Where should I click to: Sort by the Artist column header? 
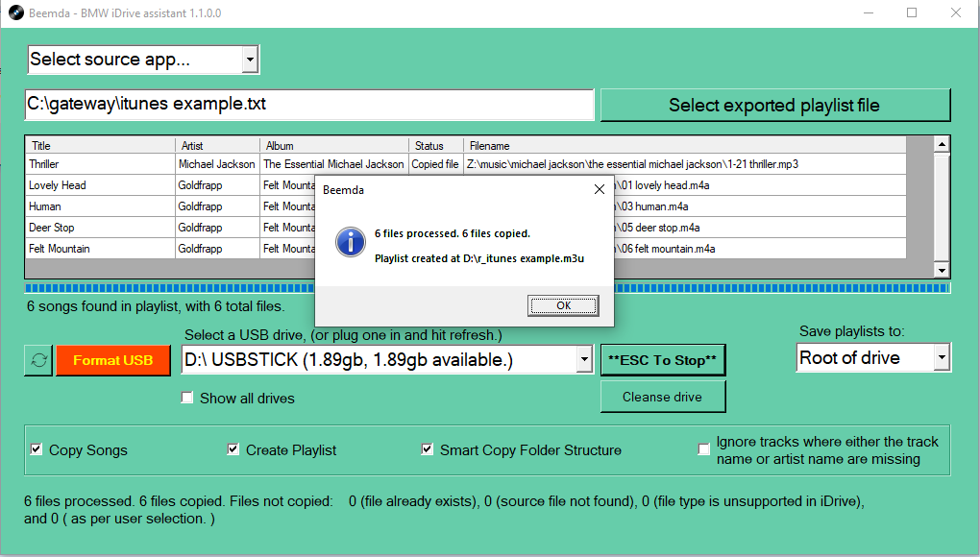(x=217, y=146)
